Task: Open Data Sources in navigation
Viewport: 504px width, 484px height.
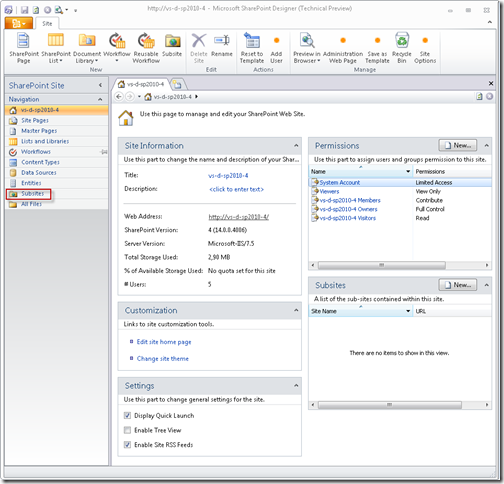Action: 57,173
